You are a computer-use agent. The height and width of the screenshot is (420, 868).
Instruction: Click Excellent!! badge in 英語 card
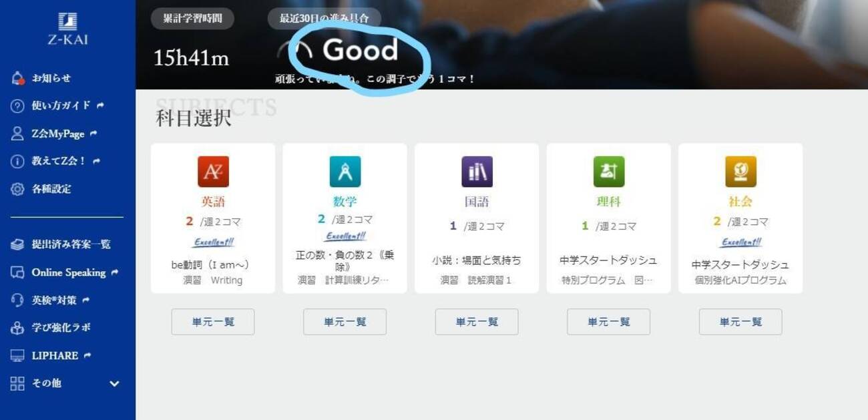[x=214, y=242]
